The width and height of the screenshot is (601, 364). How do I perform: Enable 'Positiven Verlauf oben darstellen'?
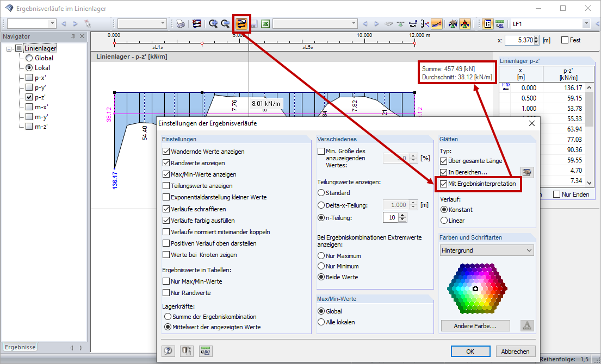coord(166,243)
